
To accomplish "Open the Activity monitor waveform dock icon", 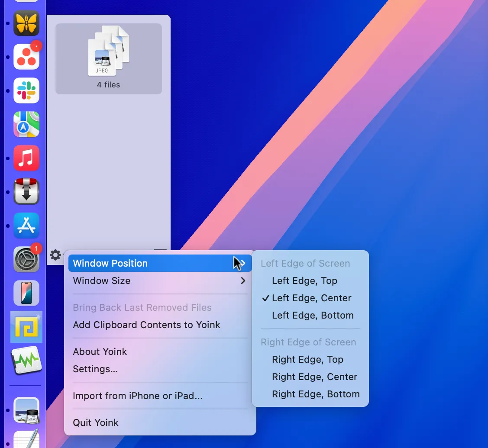I will [x=26, y=360].
